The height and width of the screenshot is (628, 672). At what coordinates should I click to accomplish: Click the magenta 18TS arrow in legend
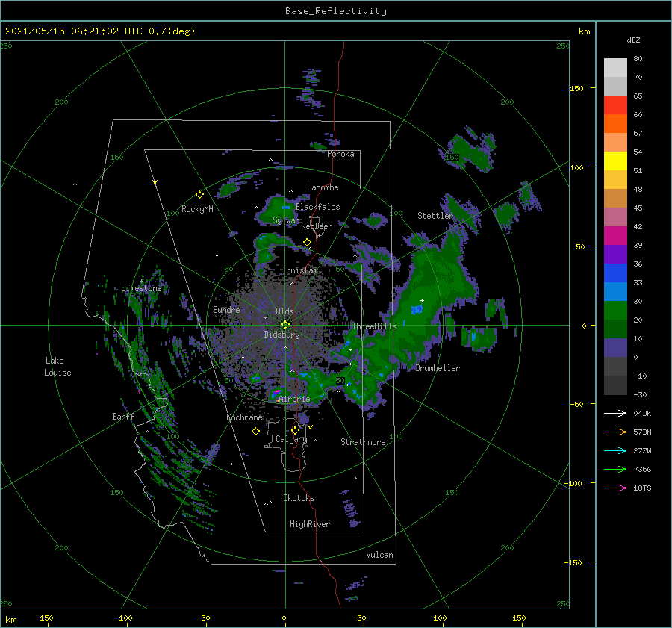[615, 488]
